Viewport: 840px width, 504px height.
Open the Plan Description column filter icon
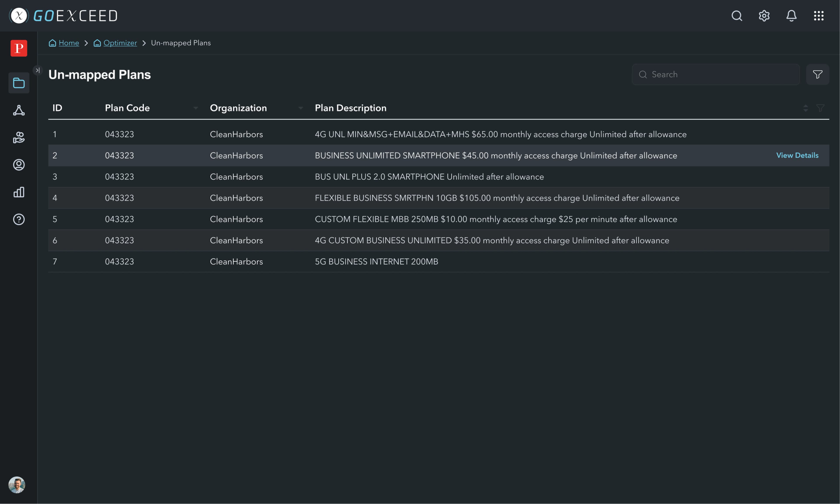820,108
